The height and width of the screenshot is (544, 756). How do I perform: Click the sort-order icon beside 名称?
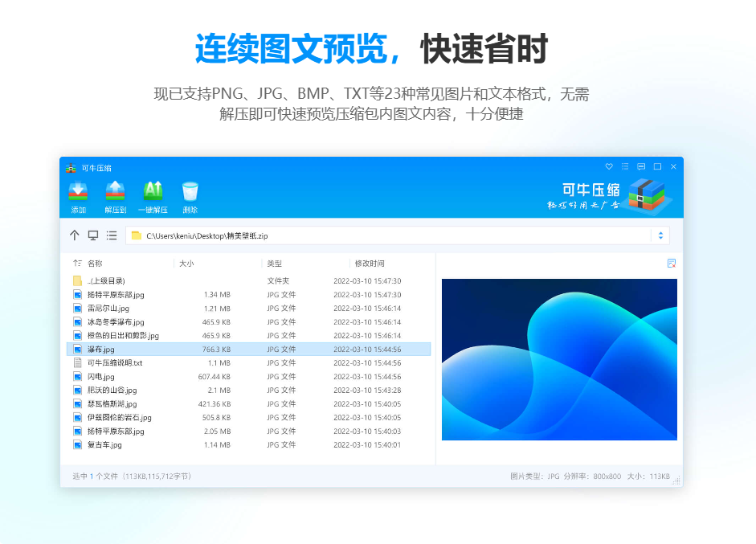pyautogui.click(x=77, y=263)
